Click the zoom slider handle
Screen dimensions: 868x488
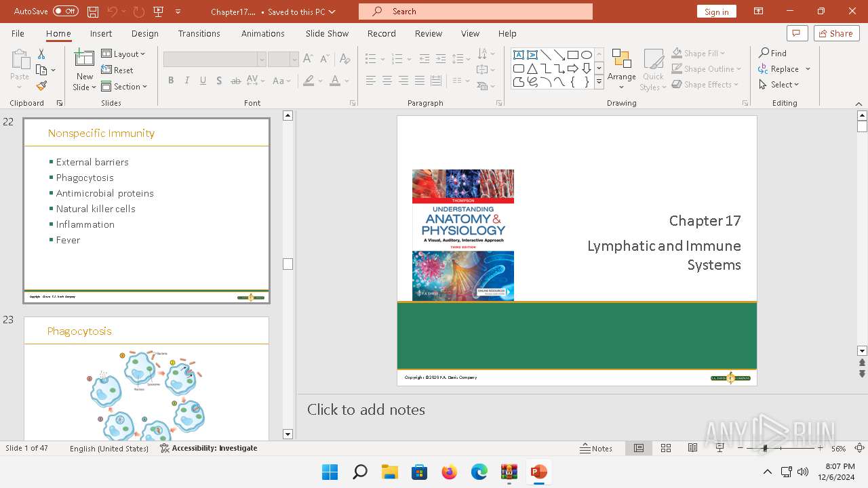(765, 448)
